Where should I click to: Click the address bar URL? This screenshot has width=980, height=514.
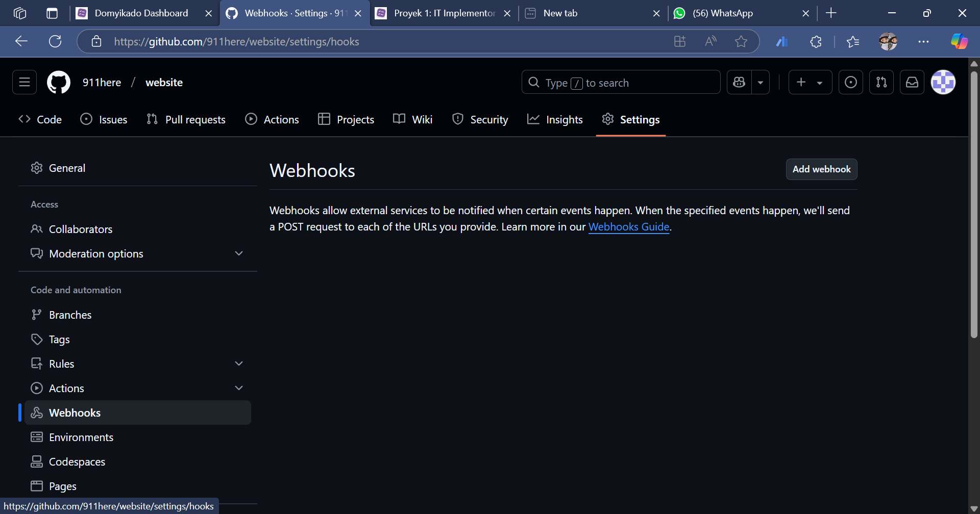pos(237,41)
